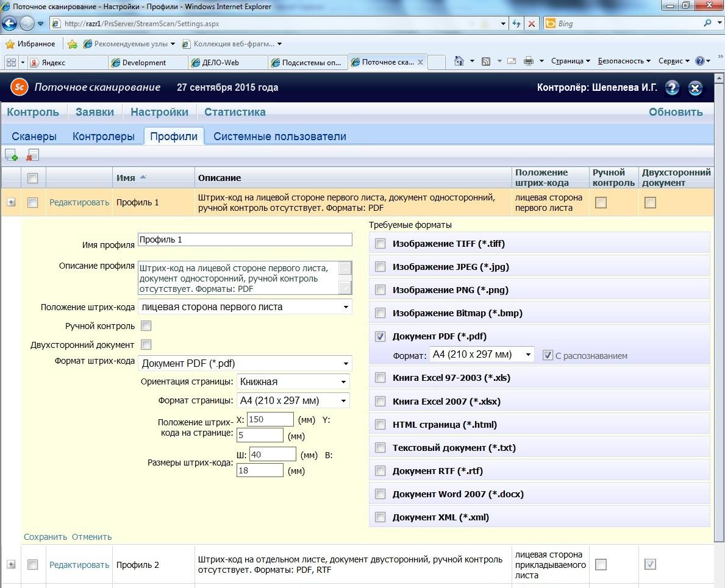Click the barcode X position field

[x=271, y=419]
